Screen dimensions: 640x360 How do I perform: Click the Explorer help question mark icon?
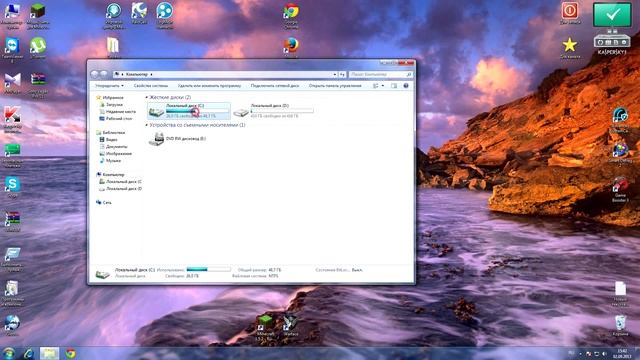pos(406,86)
